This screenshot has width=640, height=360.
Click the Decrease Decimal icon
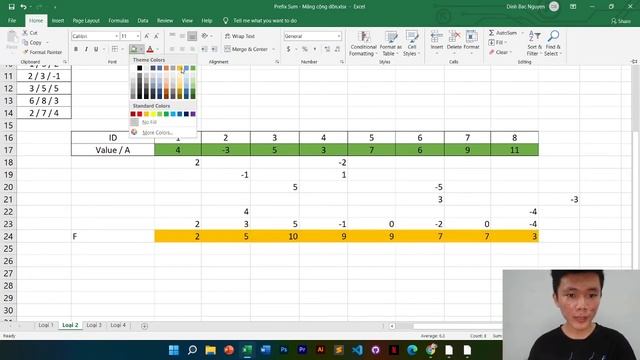click(x=337, y=49)
